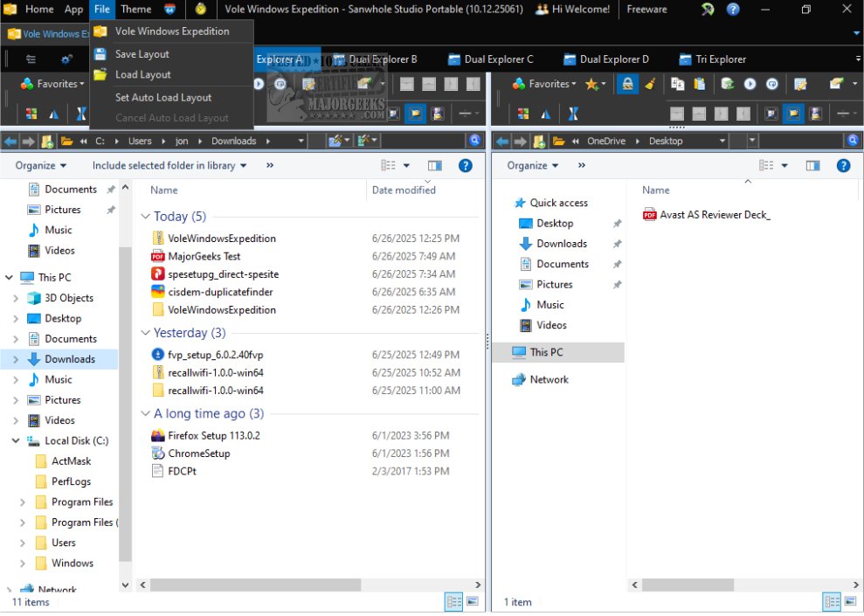This screenshot has width=864, height=616.
Task: Sort by Date modified column header
Action: [404, 190]
